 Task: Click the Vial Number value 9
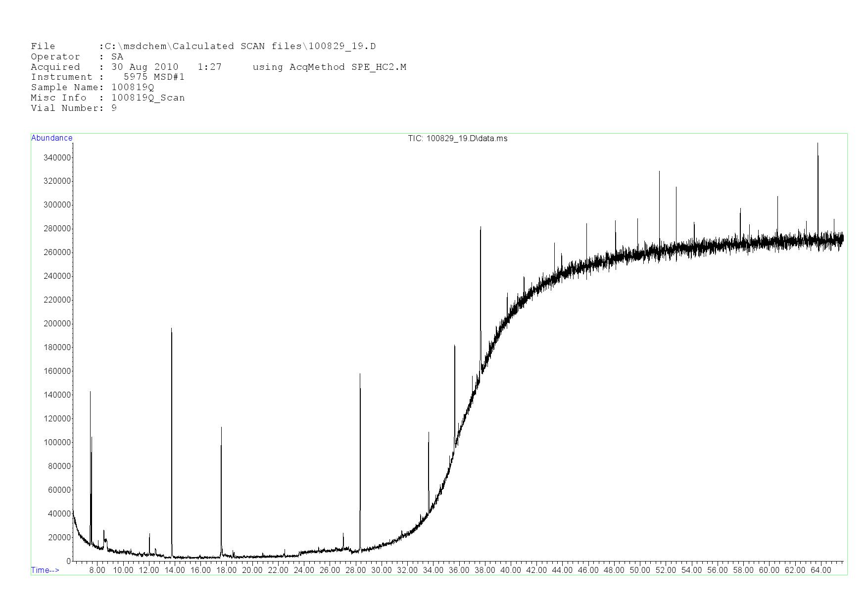(114, 108)
